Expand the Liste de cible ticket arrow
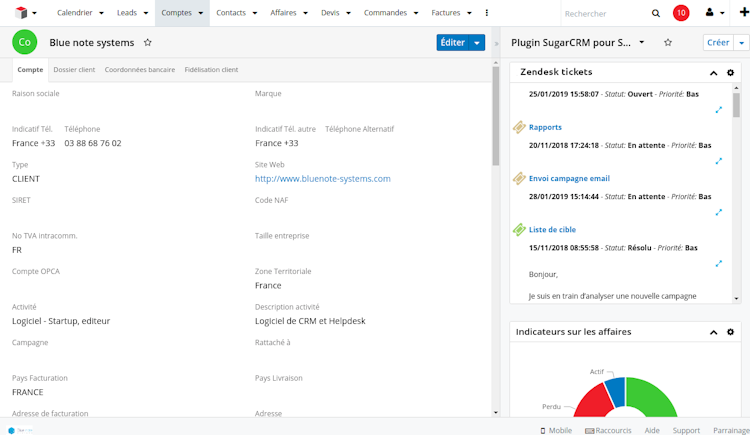 click(718, 264)
